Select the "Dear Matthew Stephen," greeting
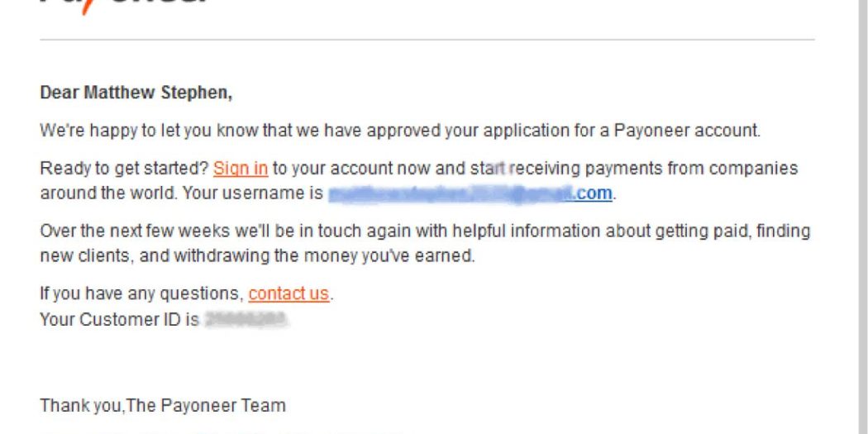Viewport: 868px width, 434px height. (136, 93)
